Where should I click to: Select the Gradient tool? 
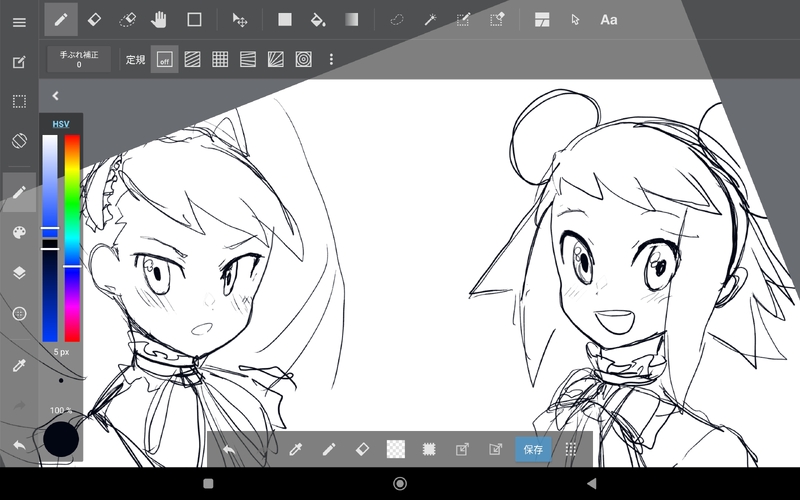(x=351, y=19)
